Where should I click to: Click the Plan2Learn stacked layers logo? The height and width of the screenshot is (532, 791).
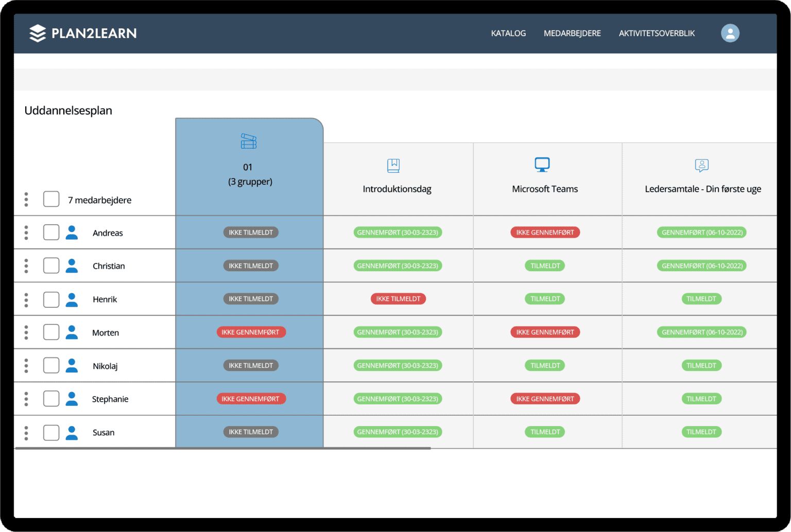(x=38, y=33)
